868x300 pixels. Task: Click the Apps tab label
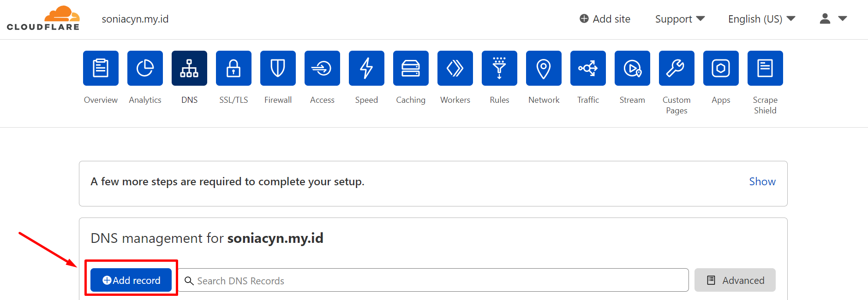(721, 100)
